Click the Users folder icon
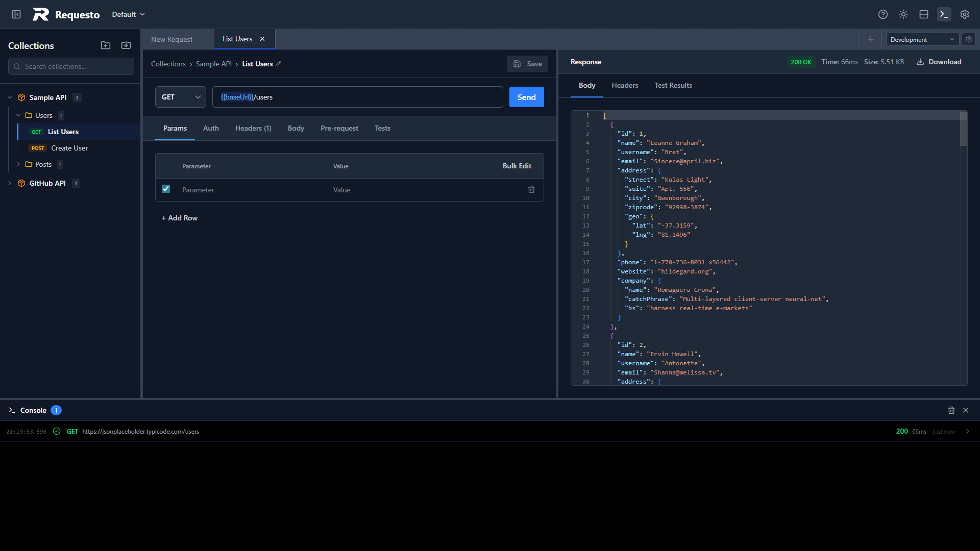This screenshot has height=551, width=980. click(x=29, y=115)
